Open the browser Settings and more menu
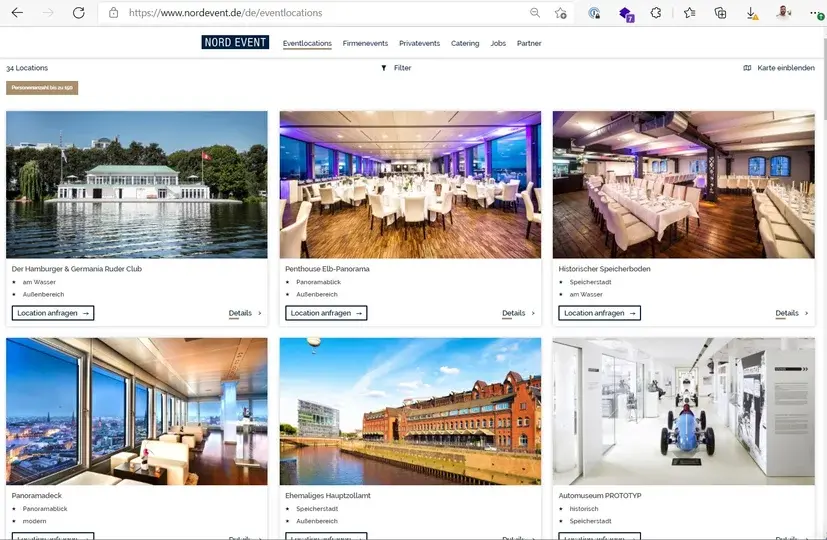Screen dimensions: 827x540 click(816, 13)
